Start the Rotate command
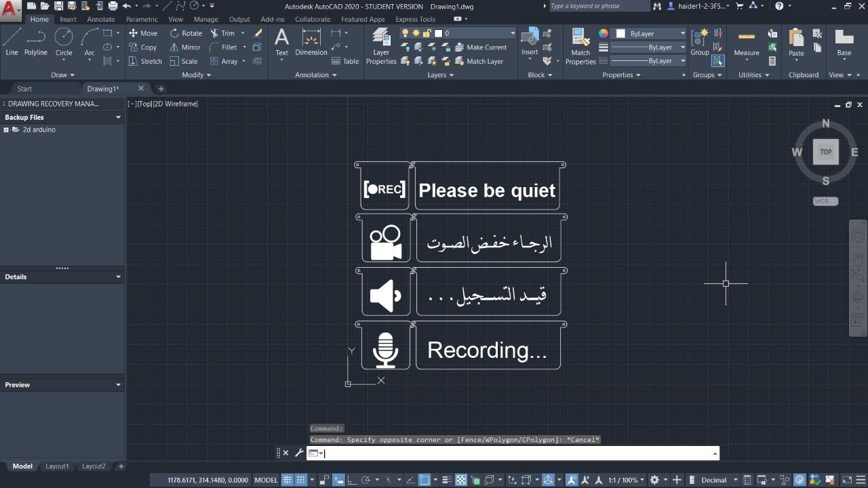 [x=186, y=33]
